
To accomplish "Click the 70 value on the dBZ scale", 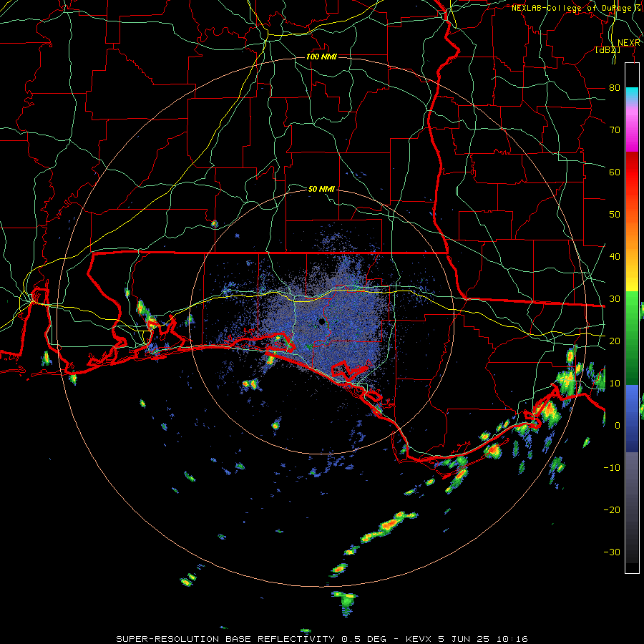I will point(615,130).
